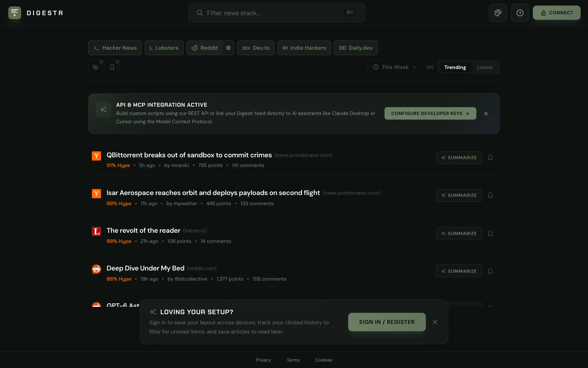
Task: Open Isar Aerospace reaches orbit headline
Action: (213, 193)
